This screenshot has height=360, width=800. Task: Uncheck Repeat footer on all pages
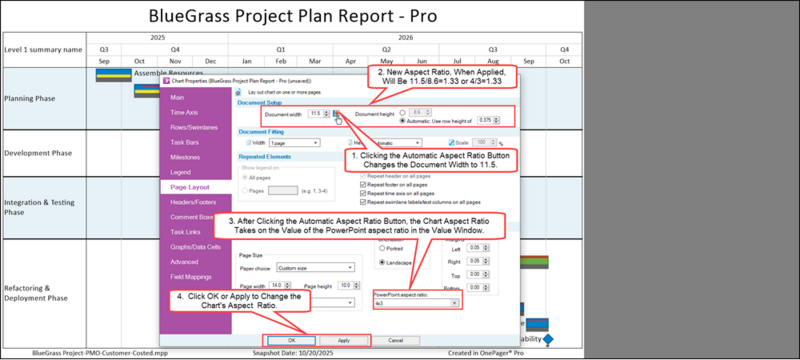pos(363,185)
